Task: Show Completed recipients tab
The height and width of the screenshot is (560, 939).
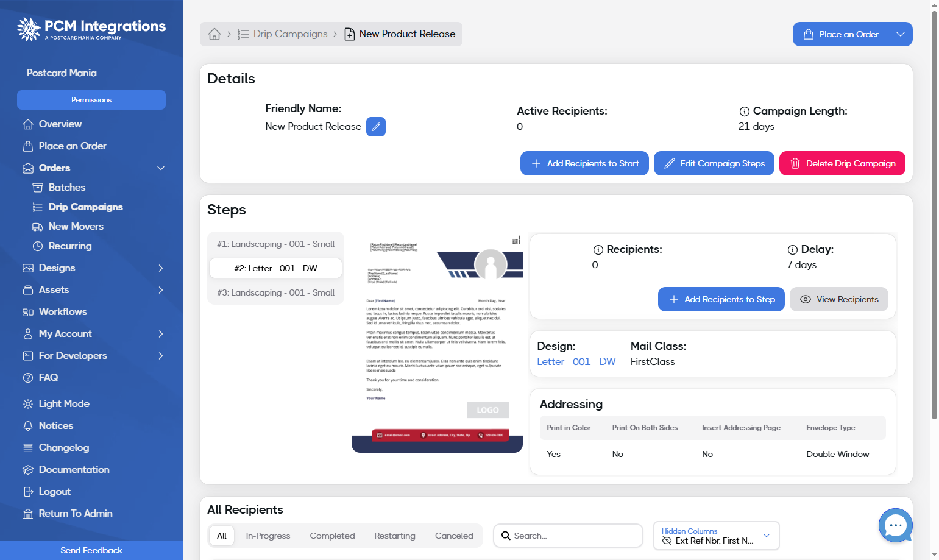Action: tap(332, 536)
